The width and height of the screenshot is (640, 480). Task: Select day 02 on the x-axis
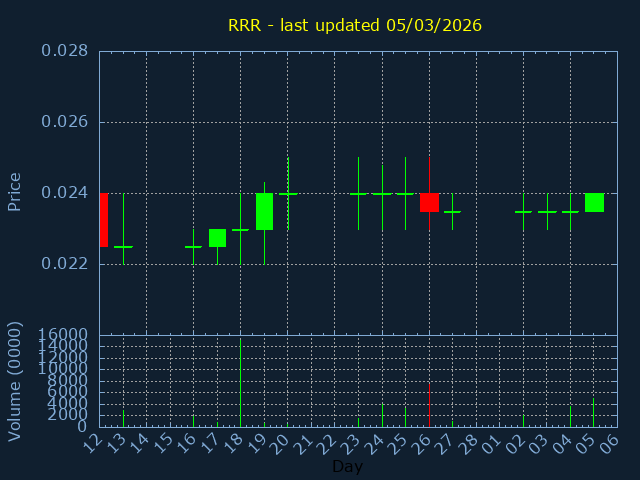[x=517, y=443]
